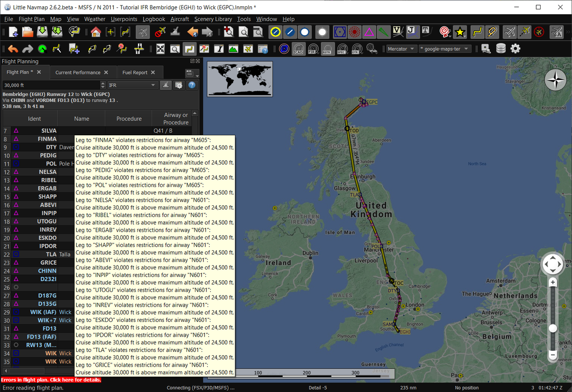Screen dimensions: 572x392
Task: Open the scenery library database icon
Action: (501, 49)
